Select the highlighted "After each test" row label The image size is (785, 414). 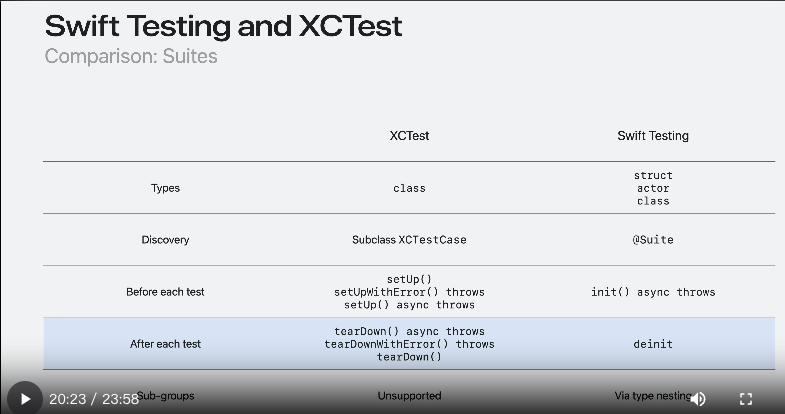click(166, 344)
